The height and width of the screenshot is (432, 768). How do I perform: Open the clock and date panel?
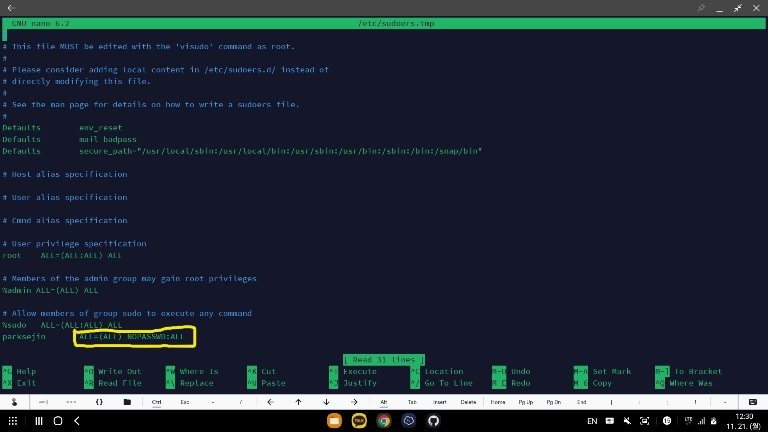(x=744, y=420)
